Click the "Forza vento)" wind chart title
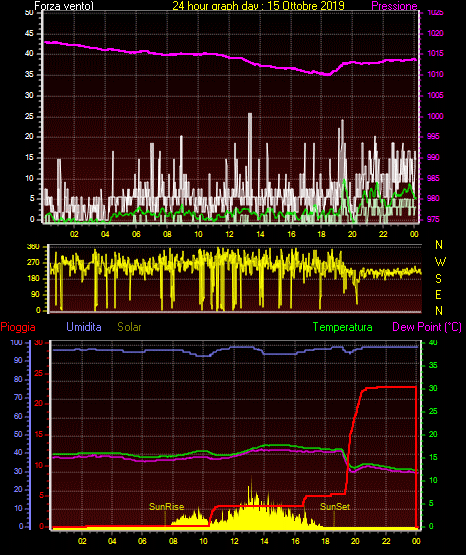Screen dimensions: 466x555 tap(64, 6)
